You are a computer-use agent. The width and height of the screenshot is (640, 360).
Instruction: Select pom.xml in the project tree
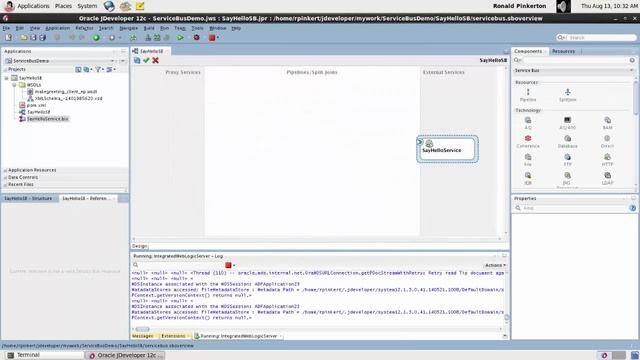(36, 105)
